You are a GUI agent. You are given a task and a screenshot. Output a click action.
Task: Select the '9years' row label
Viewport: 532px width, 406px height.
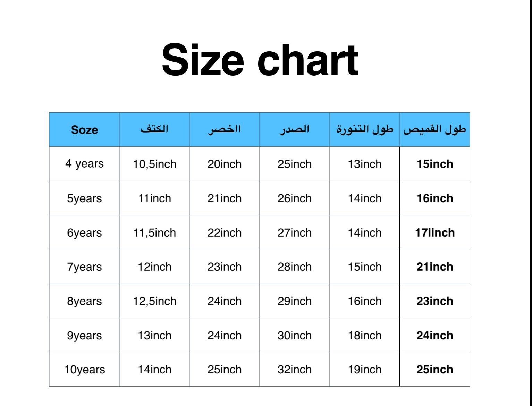point(84,336)
